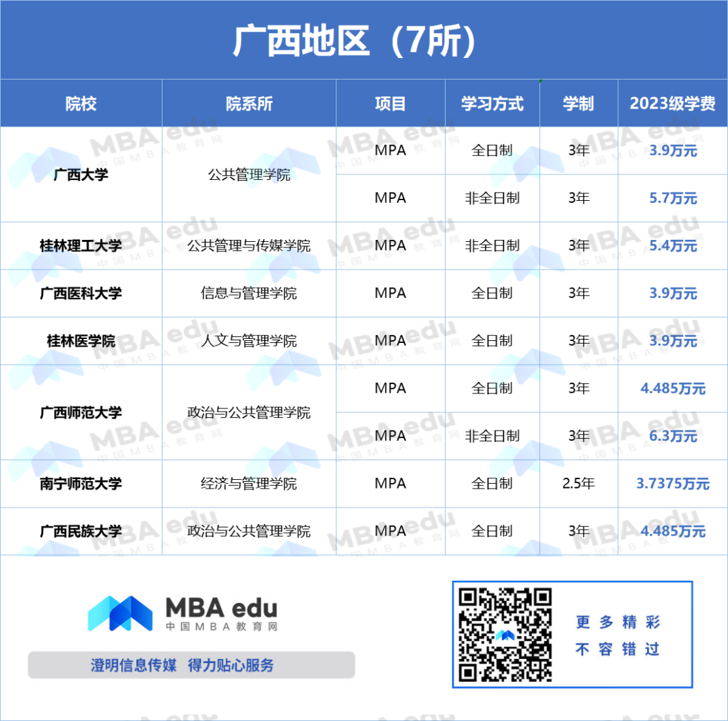728x721 pixels.
Task: Click the '不容错过' text
Action: (617, 649)
